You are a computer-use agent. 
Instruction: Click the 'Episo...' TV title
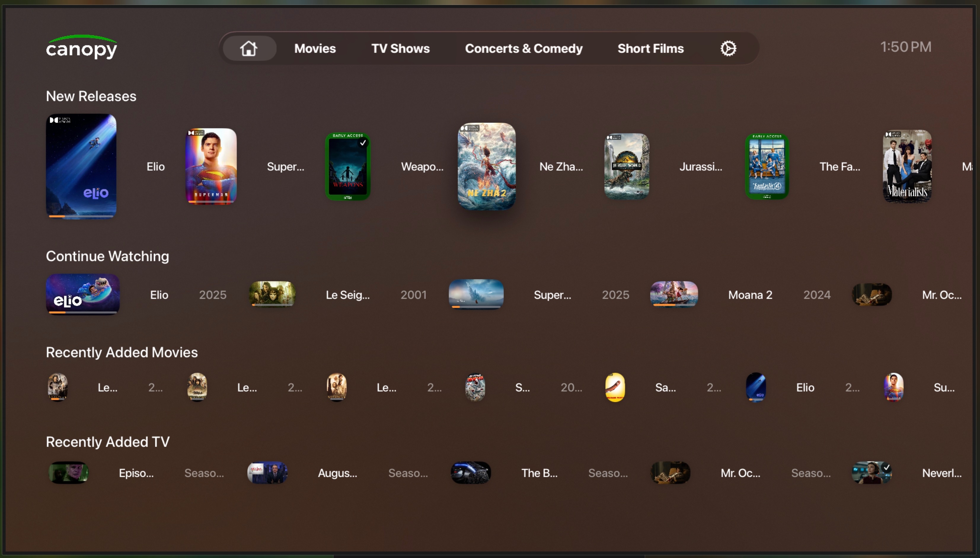tap(136, 473)
